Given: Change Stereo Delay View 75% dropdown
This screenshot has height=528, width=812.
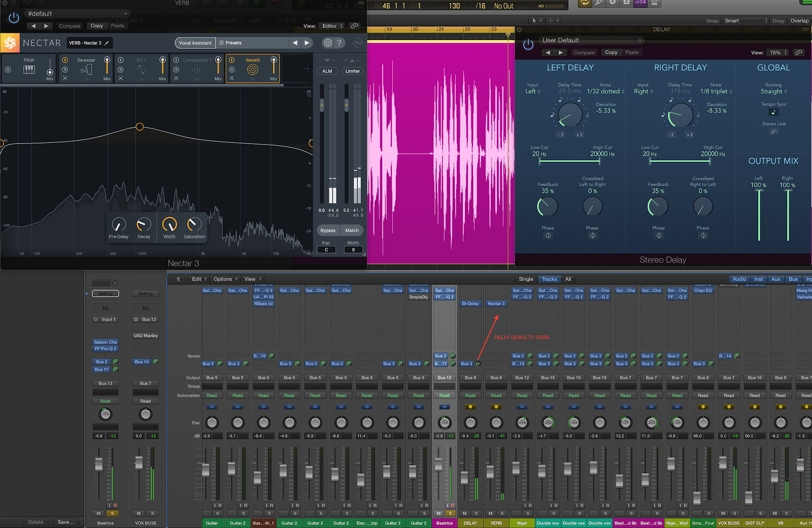Looking at the screenshot, I should [x=779, y=52].
